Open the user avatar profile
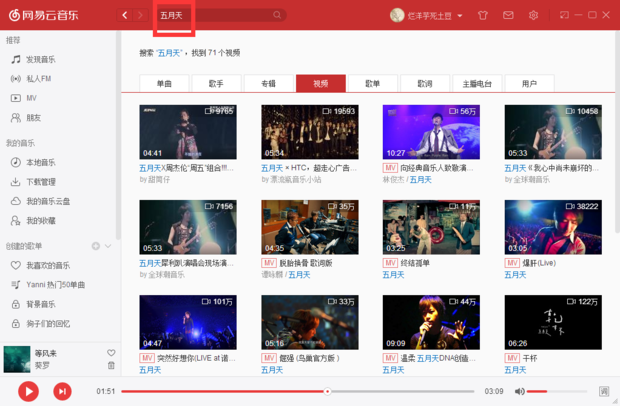Image resolution: width=620 pixels, height=406 pixels. [x=397, y=15]
